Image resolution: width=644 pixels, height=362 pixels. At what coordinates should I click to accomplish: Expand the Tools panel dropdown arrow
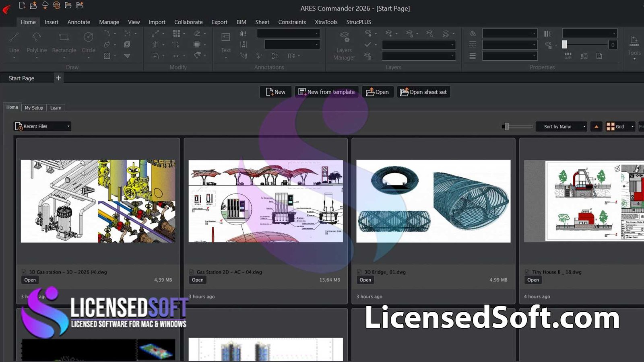[x=634, y=59]
